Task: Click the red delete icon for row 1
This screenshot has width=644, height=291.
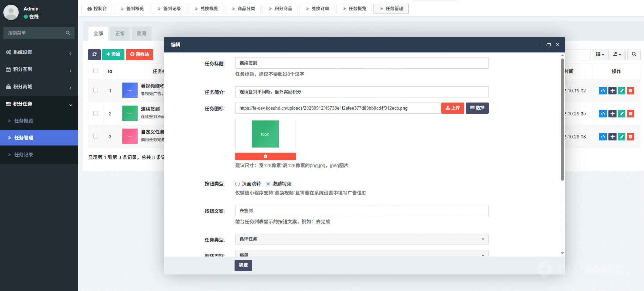Action: pos(630,91)
